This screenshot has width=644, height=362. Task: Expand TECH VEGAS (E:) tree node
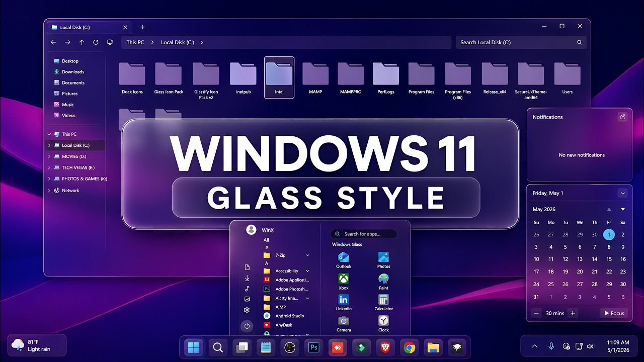click(x=49, y=167)
